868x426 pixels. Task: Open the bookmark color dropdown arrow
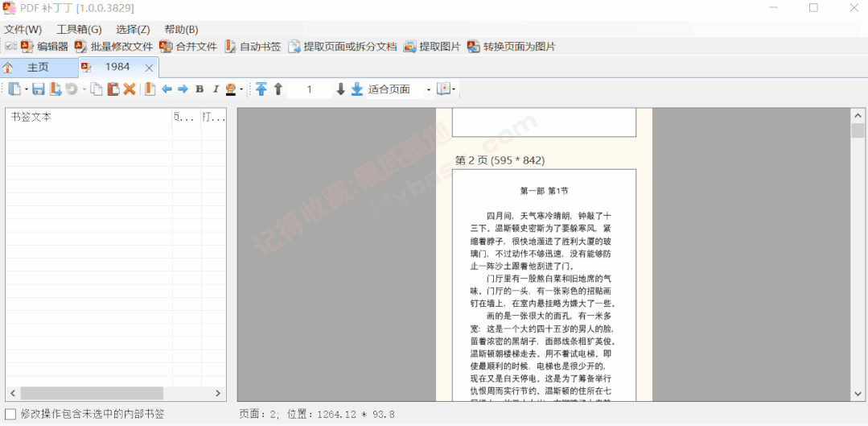(241, 89)
